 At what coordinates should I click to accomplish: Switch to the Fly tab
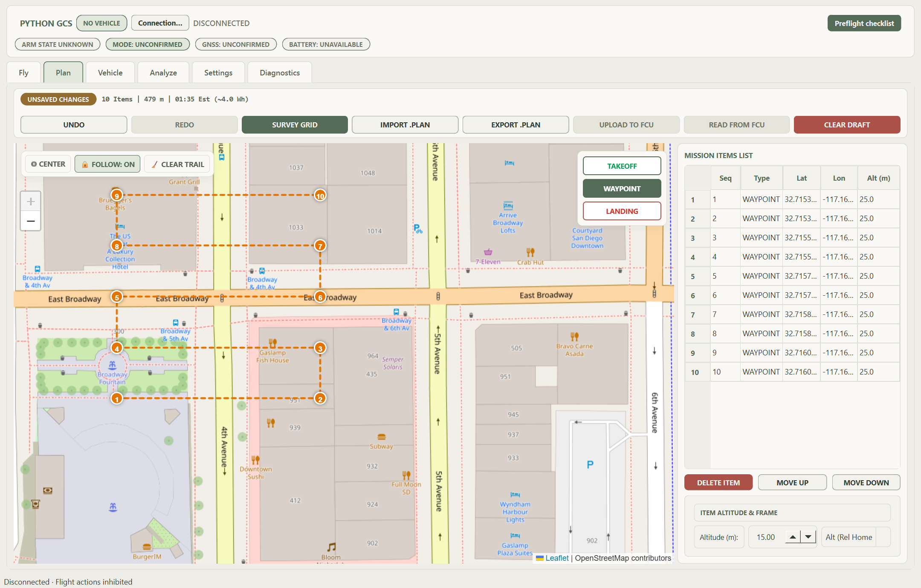[x=24, y=72]
